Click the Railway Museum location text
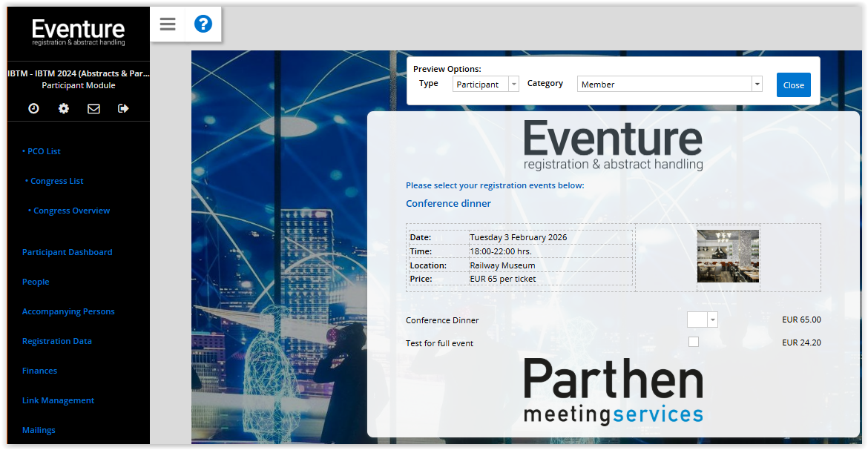 [x=503, y=265]
